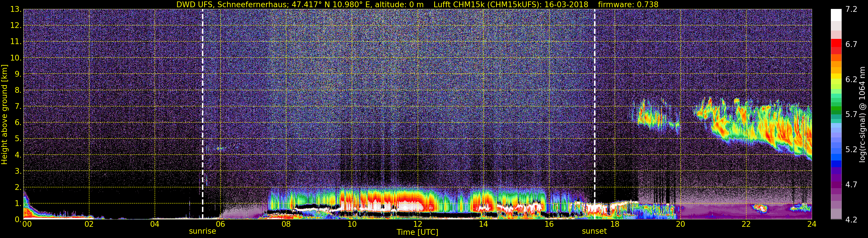This screenshot has height=238, width=868.
Task: Click the dashed white sunrise marker line
Action: [x=203, y=114]
